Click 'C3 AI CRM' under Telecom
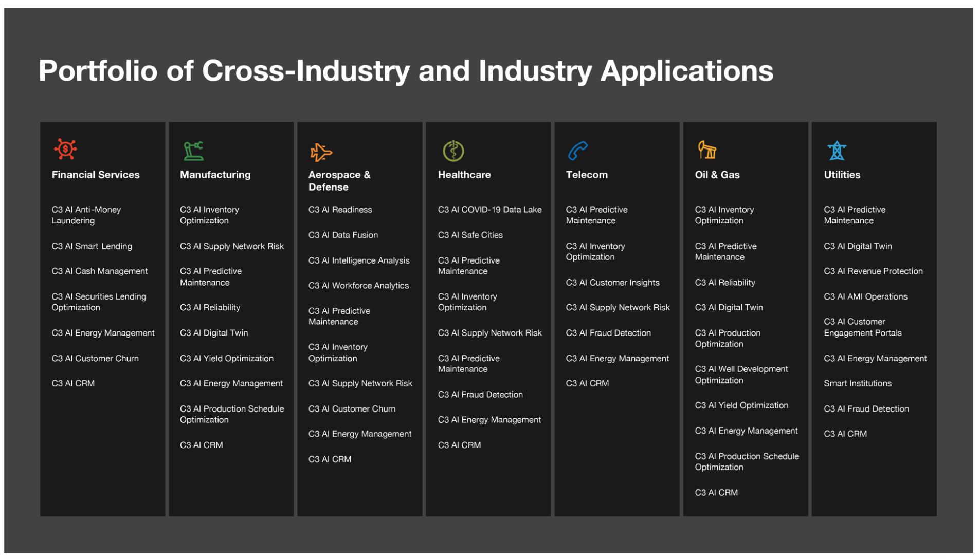This screenshot has width=980, height=559. (587, 384)
